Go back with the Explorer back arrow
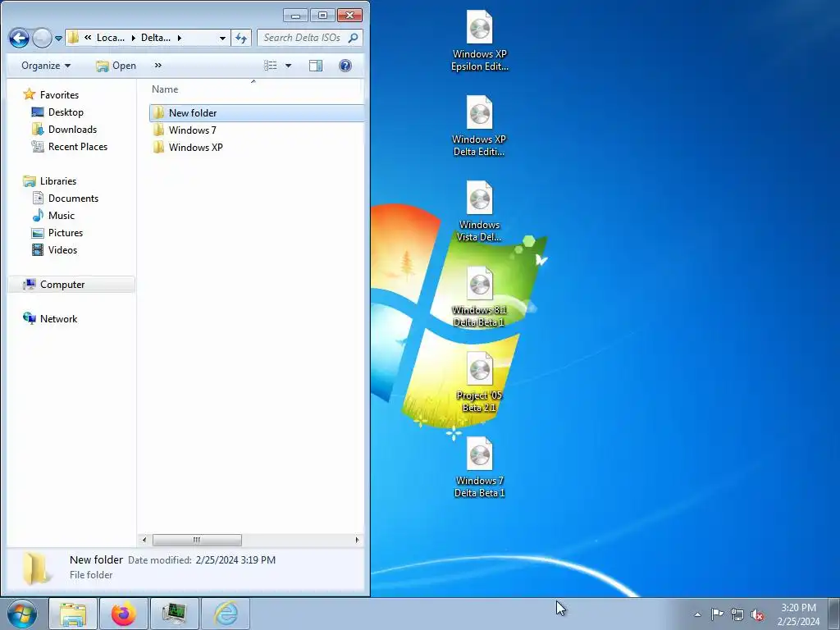The image size is (840, 630). (x=19, y=38)
